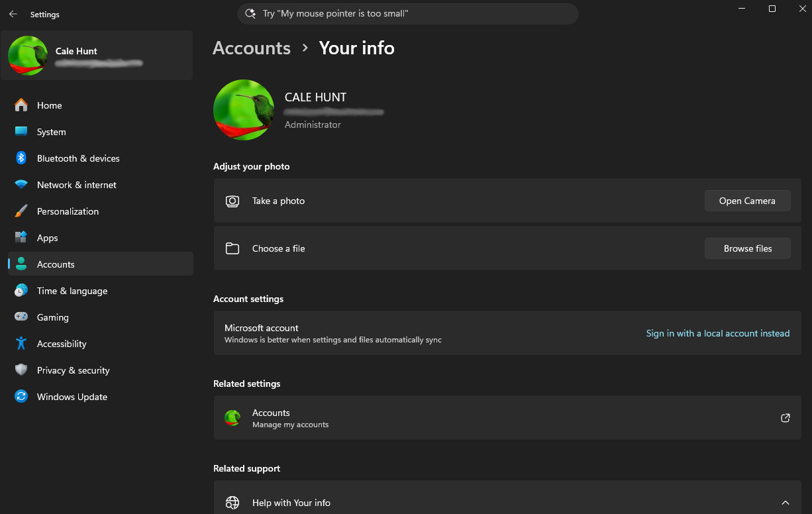Click the Administrator label
The image size is (812, 514).
tap(313, 125)
